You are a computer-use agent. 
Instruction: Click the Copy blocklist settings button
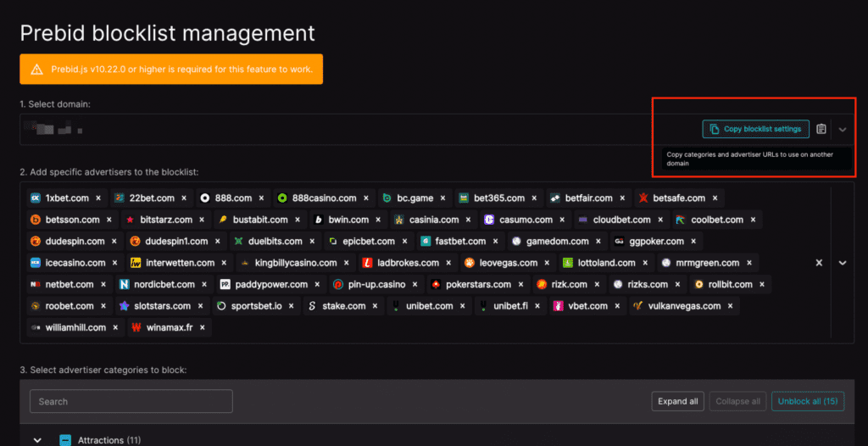click(x=755, y=129)
